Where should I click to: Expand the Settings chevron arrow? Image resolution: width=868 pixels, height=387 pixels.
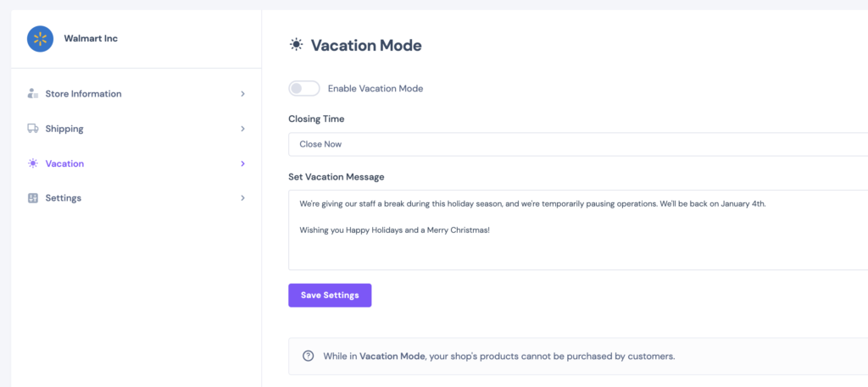point(242,198)
